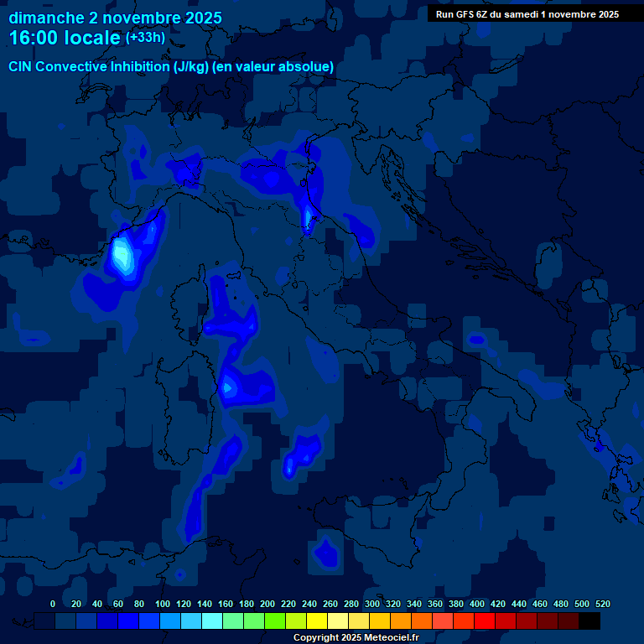Click the date title "dimanche 2 novembre 2025"
Screen dimensions: 644x644
click(x=115, y=18)
